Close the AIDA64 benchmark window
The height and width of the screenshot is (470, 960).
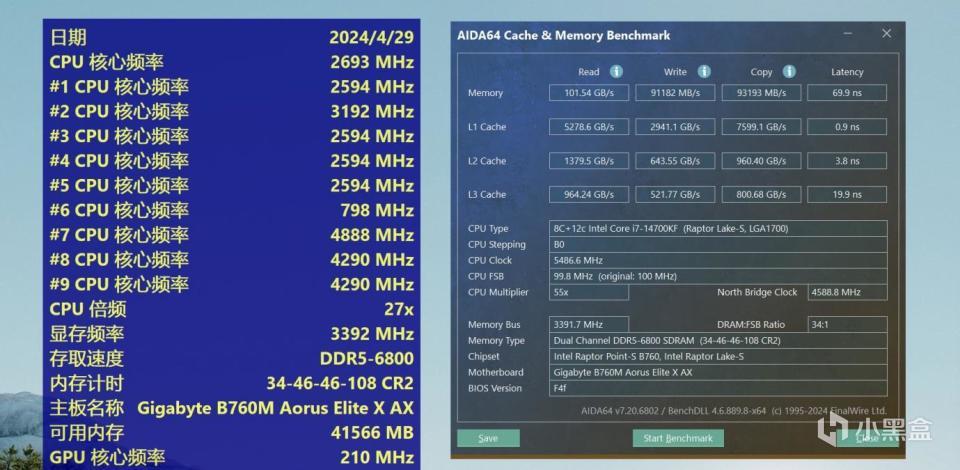(886, 34)
